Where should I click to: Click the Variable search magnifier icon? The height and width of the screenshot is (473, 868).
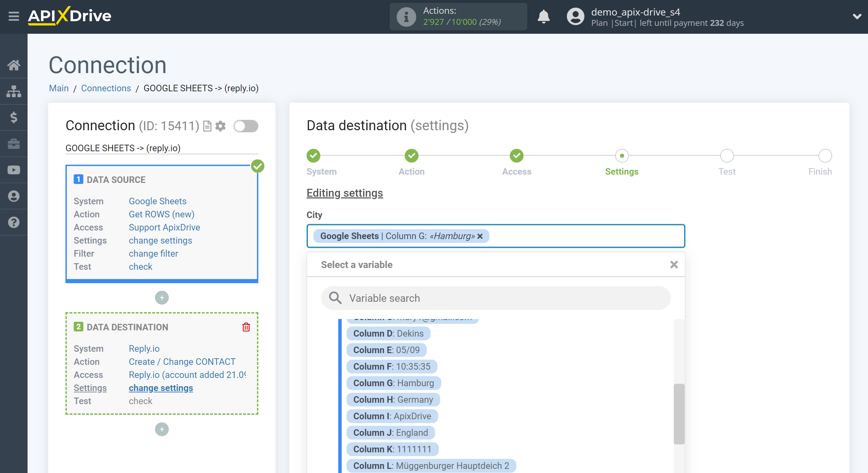[335, 298]
